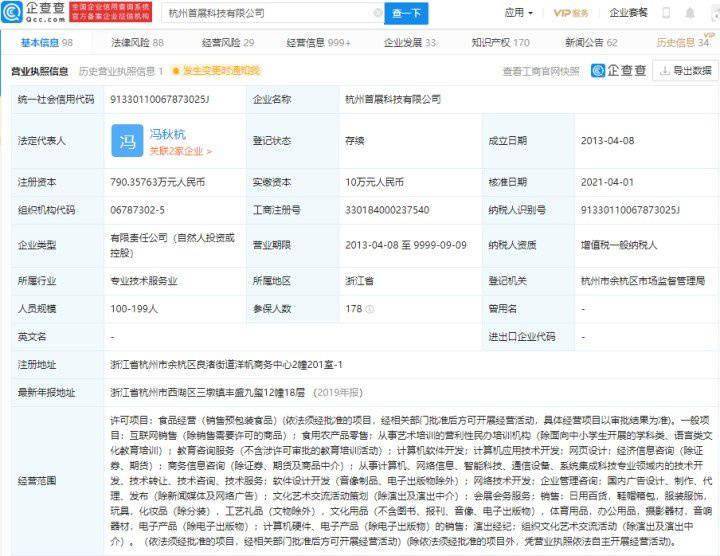The image size is (720, 556).
Task: Expand 关联2家企业 under the legal representative
Action: 181,151
